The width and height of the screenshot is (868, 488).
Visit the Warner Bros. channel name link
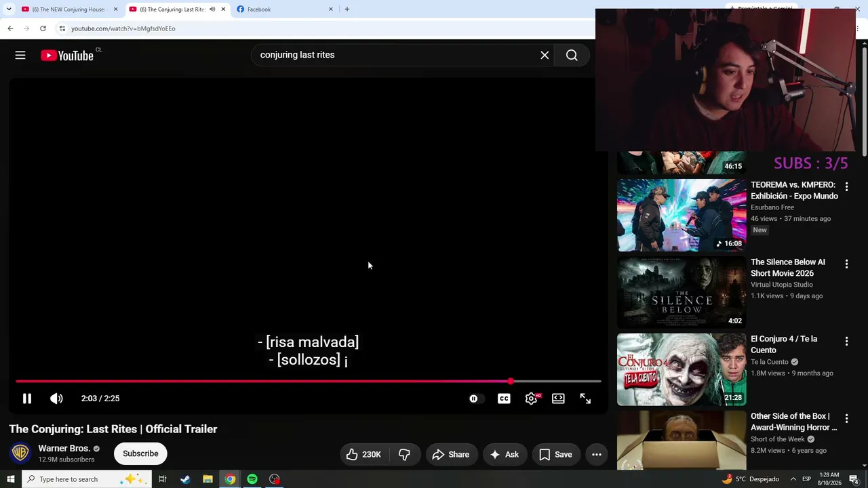click(64, 449)
